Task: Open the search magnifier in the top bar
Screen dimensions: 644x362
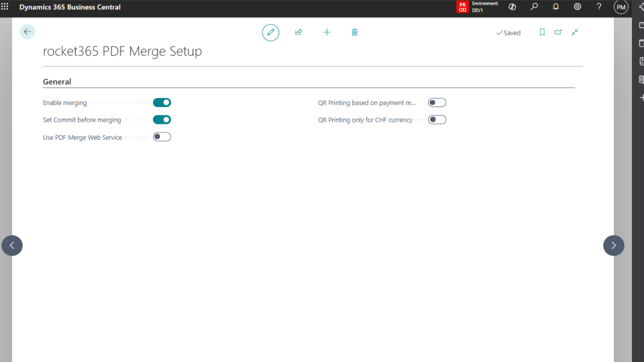Action: 534,7
